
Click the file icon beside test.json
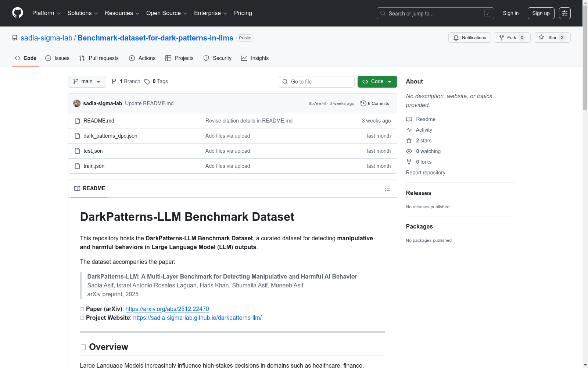pos(77,151)
